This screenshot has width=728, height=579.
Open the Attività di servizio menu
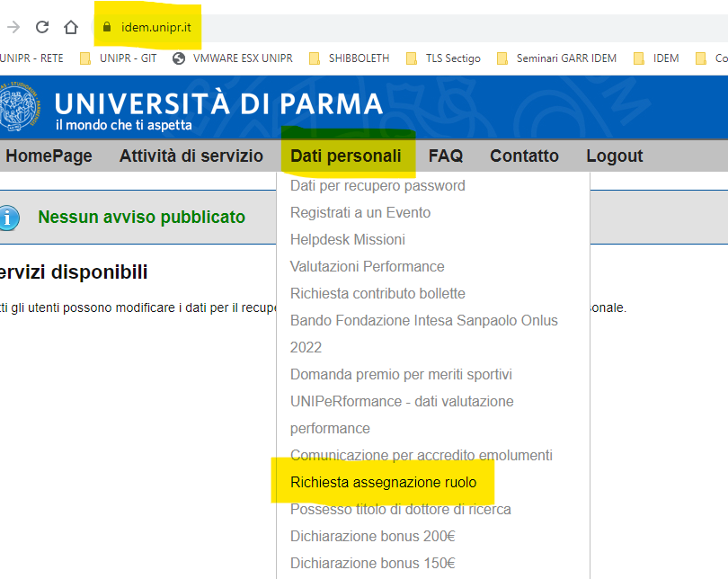[x=191, y=156]
